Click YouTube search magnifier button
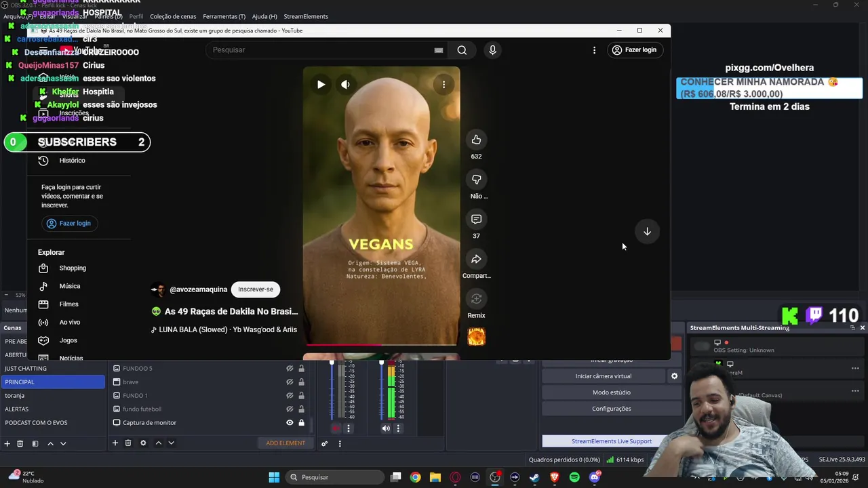The height and width of the screenshot is (488, 868). [x=462, y=50]
